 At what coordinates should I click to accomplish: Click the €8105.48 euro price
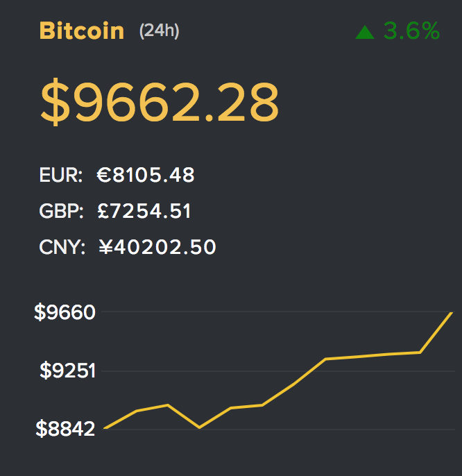pyautogui.click(x=146, y=175)
